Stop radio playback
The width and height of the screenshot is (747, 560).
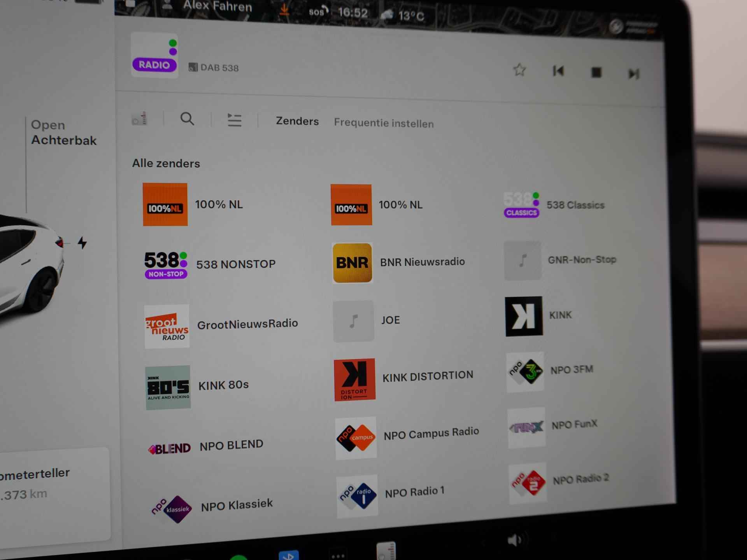click(596, 72)
